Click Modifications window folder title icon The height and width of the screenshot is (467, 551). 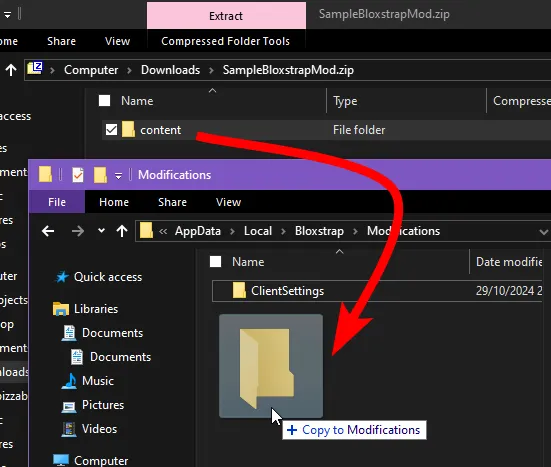click(45, 175)
